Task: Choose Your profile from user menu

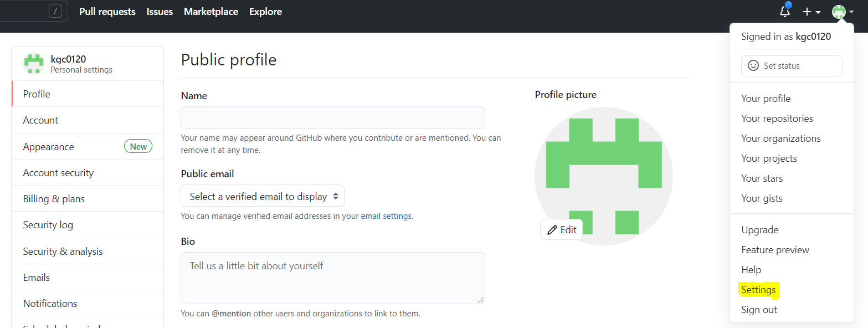Action: point(792,98)
